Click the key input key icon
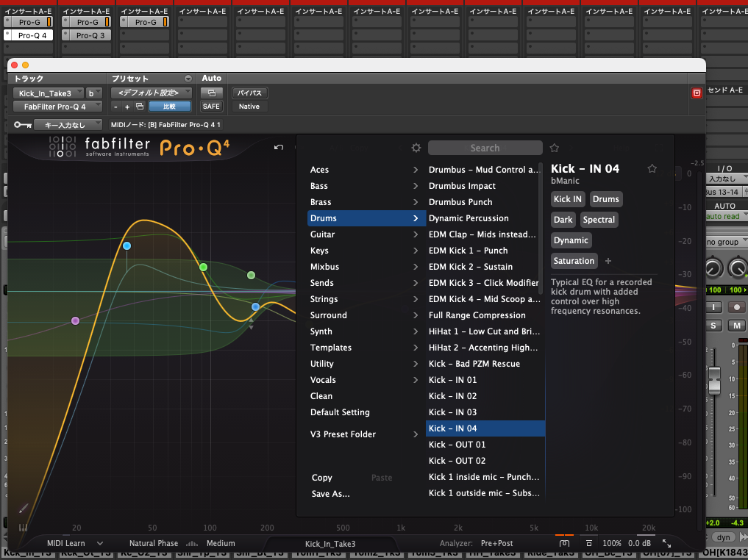 [23, 125]
